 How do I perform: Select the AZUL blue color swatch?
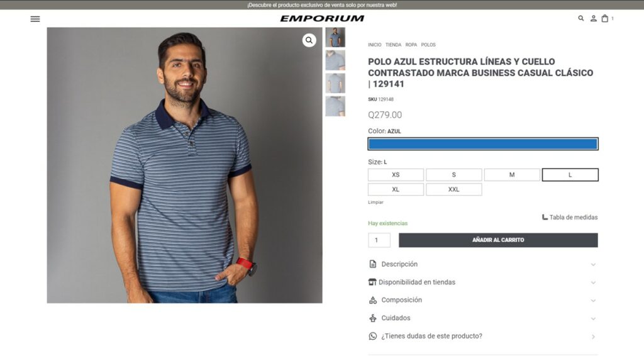(483, 143)
